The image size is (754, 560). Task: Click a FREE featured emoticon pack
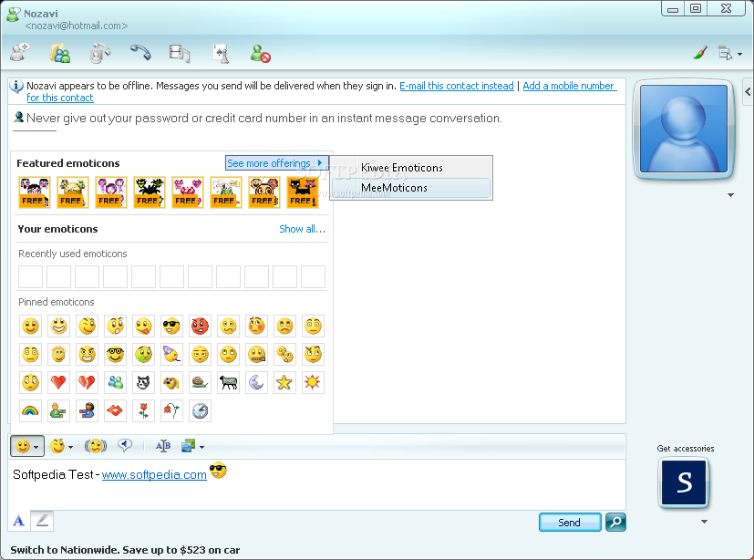tap(34, 192)
